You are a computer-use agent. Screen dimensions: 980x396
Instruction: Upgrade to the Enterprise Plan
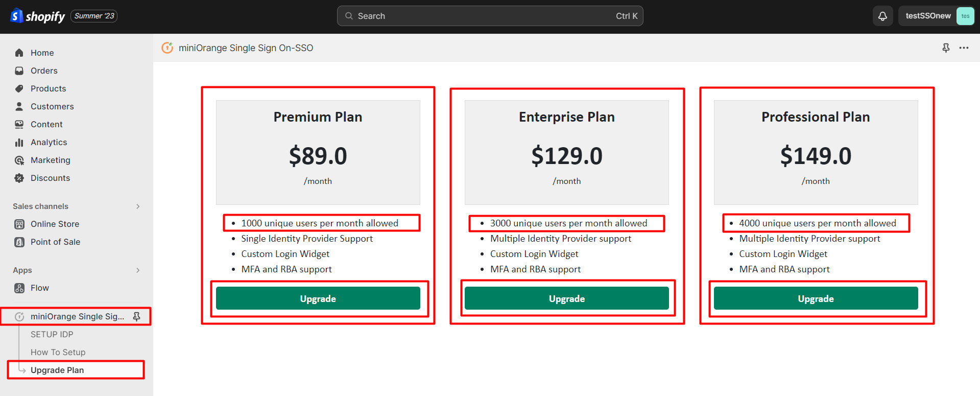coord(566,298)
